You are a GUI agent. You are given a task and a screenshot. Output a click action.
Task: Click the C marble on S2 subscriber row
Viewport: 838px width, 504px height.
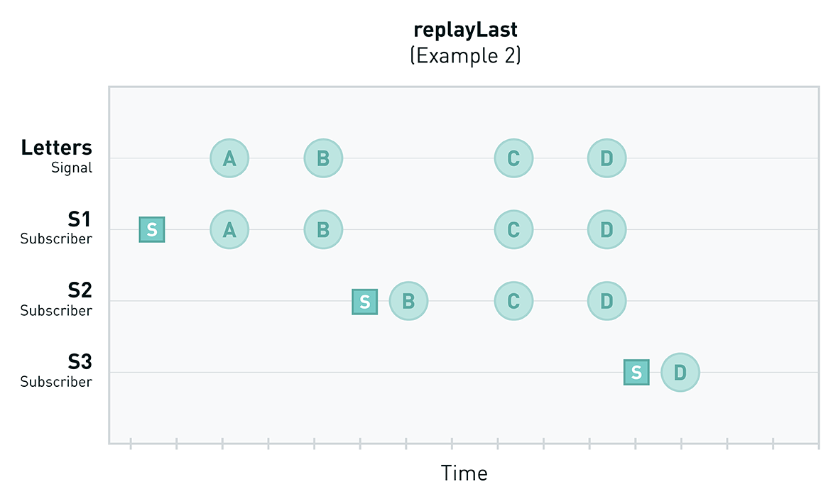pyautogui.click(x=513, y=301)
